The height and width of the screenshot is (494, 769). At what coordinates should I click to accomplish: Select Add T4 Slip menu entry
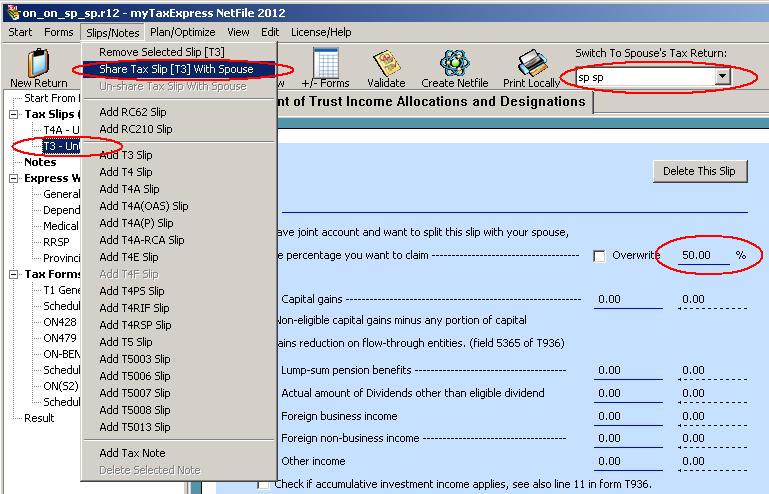[x=179, y=172]
